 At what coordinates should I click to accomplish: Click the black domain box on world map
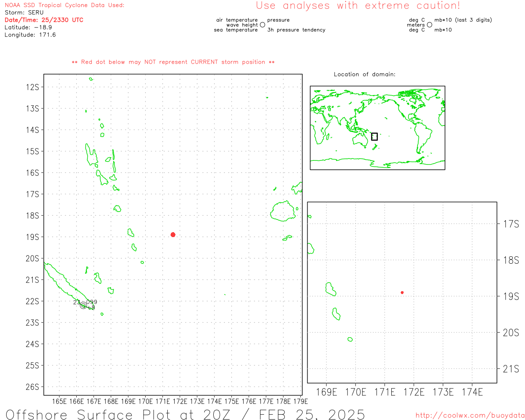(x=374, y=137)
